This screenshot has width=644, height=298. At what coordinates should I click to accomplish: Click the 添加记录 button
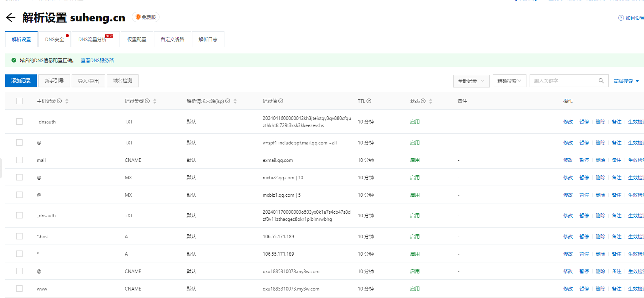pyautogui.click(x=21, y=81)
